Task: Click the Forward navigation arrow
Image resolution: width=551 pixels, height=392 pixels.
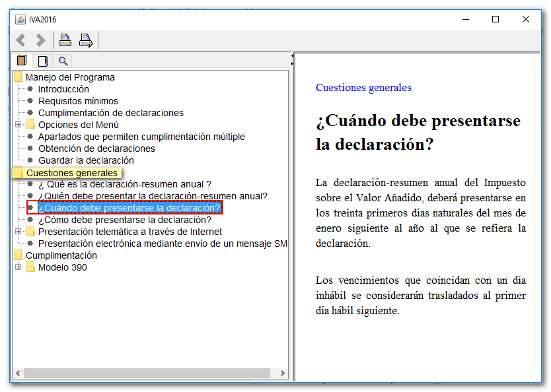Action: 40,40
